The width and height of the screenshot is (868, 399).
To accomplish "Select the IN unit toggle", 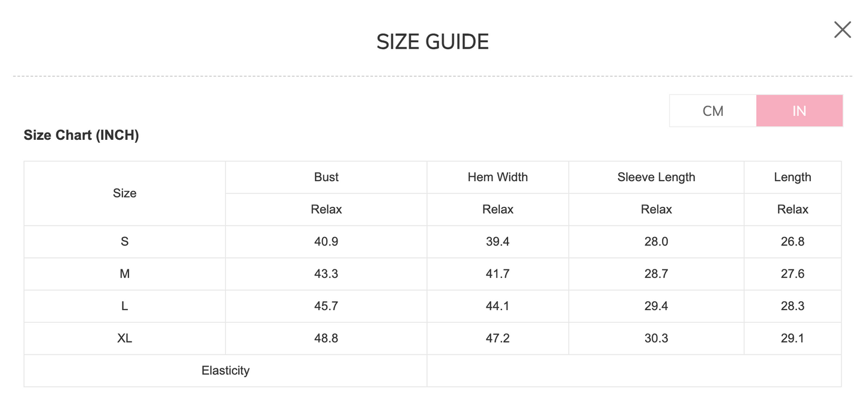I will (799, 111).
